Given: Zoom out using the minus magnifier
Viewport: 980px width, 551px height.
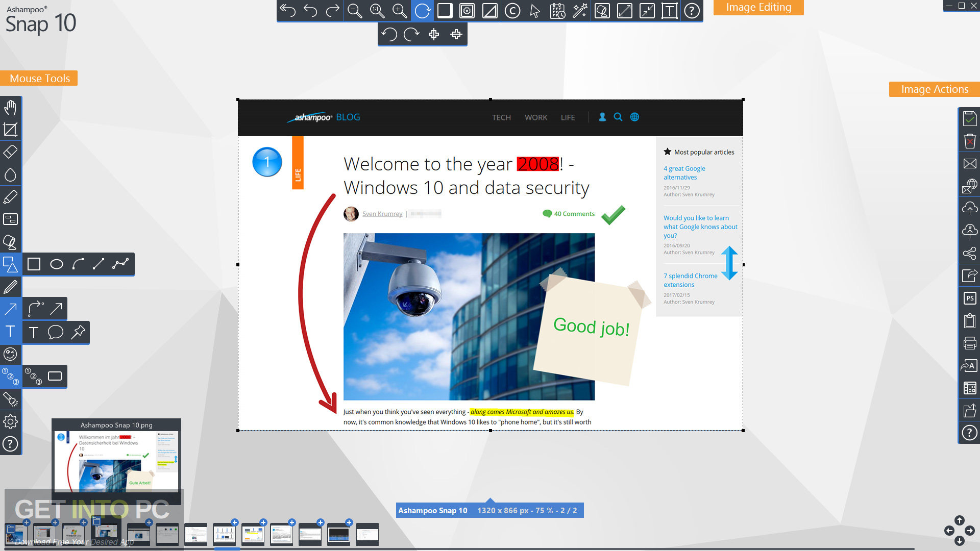Looking at the screenshot, I should [x=355, y=11].
